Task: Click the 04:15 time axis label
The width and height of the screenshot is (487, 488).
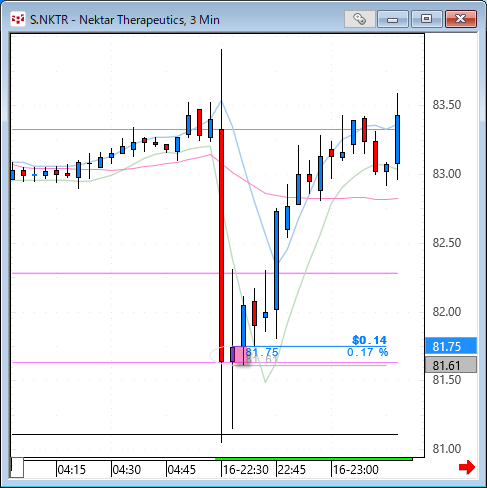Action: pos(72,470)
